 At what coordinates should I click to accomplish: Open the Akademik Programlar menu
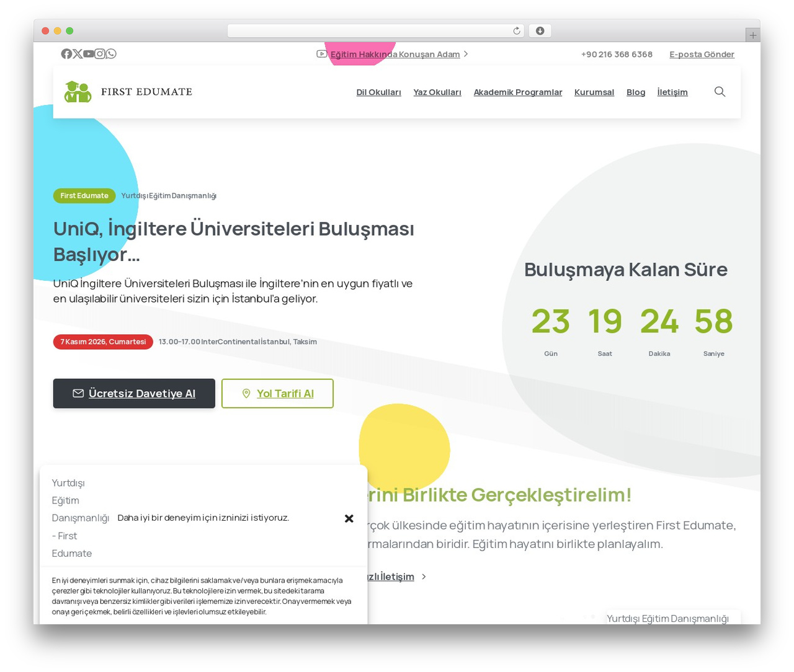point(518,92)
